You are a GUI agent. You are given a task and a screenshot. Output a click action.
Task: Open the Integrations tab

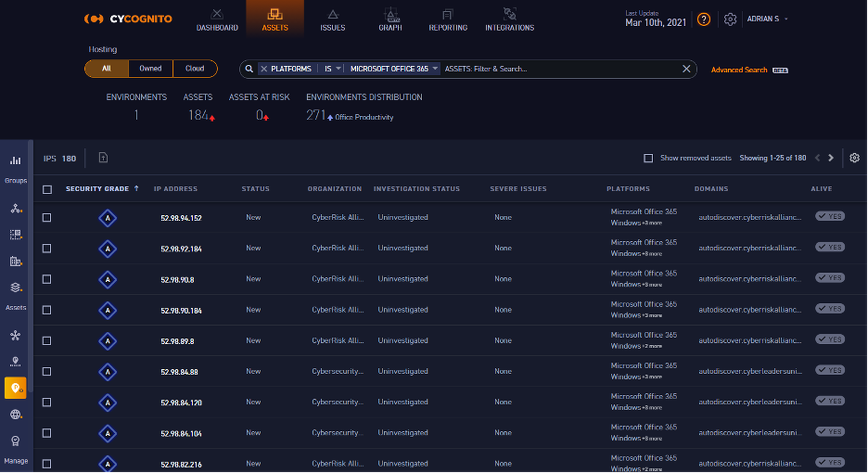(509, 19)
